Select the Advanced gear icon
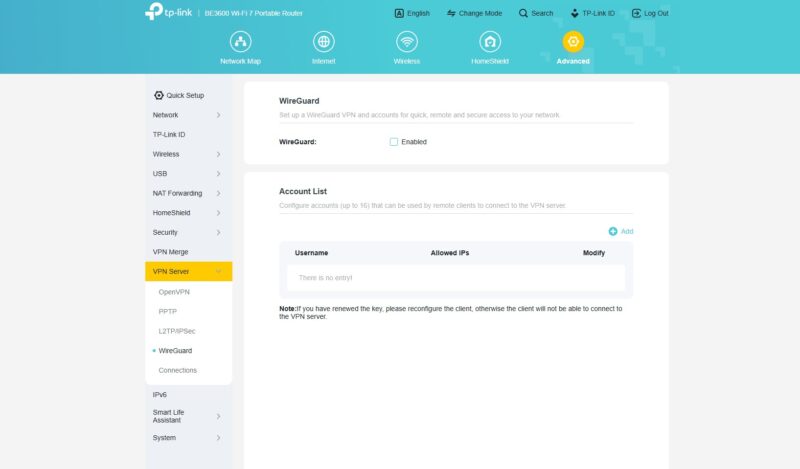The width and height of the screenshot is (800, 469). pyautogui.click(x=573, y=42)
